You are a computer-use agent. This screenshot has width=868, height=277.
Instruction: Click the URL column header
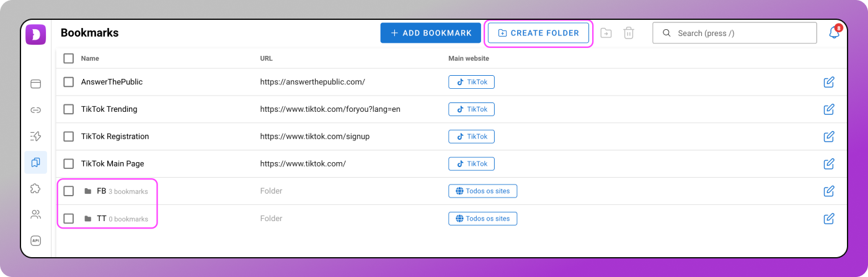[x=267, y=58]
